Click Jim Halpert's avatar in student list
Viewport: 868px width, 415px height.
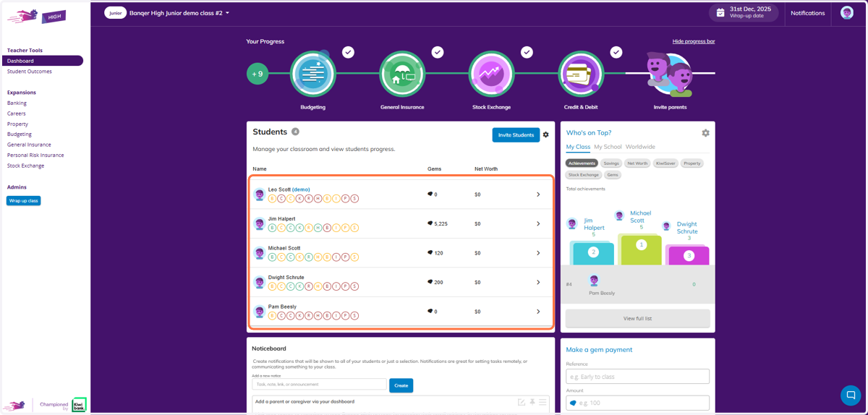tap(260, 224)
